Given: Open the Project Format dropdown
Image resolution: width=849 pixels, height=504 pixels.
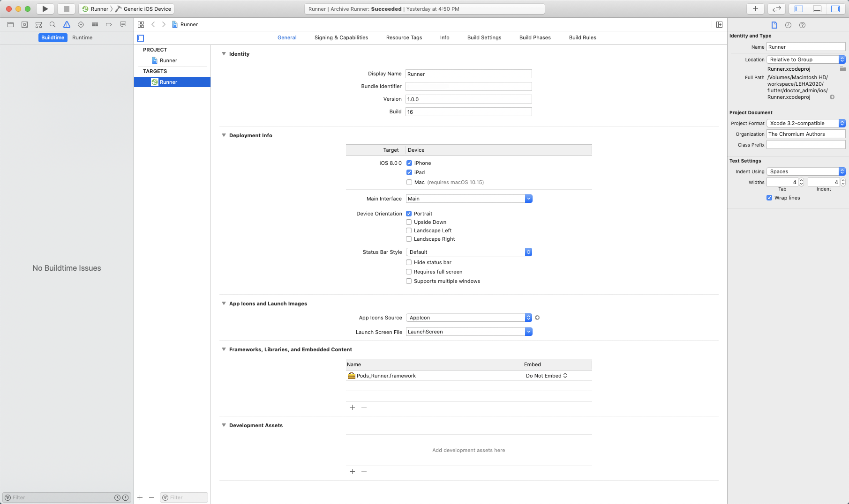Looking at the screenshot, I should (x=806, y=123).
